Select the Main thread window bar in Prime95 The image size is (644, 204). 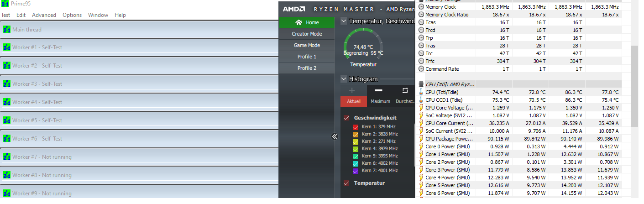coord(139,30)
